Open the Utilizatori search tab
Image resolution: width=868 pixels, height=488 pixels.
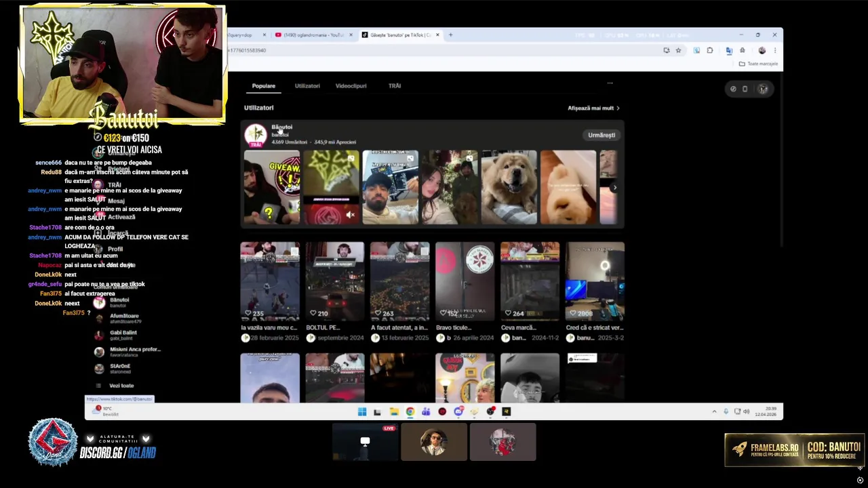(x=307, y=86)
